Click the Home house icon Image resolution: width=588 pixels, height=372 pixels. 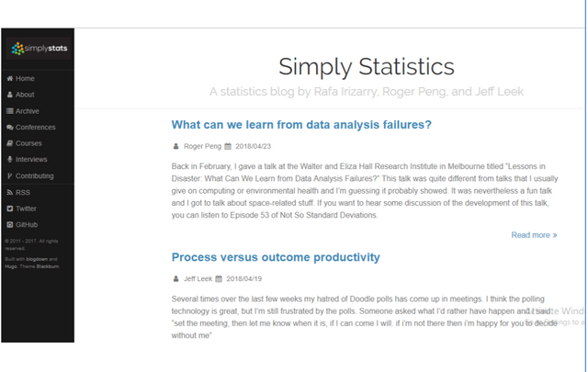point(9,79)
